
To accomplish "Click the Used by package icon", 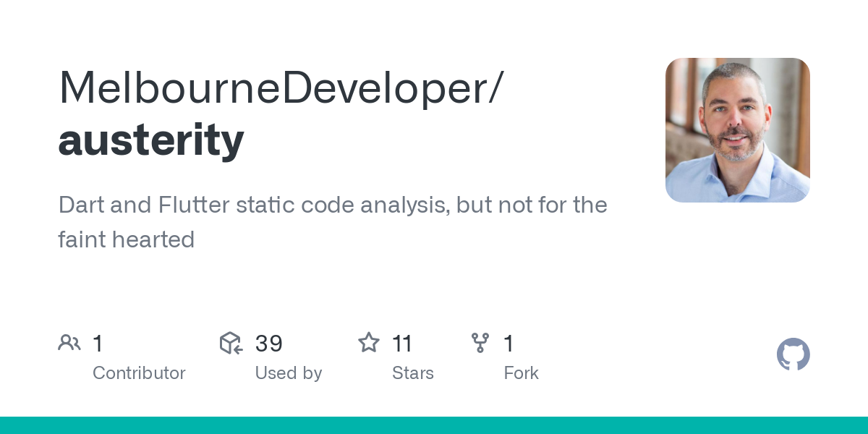I will click(x=230, y=343).
